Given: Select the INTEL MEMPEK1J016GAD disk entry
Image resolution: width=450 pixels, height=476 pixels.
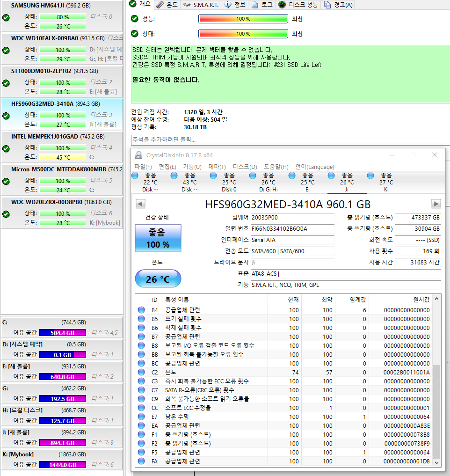Looking at the screenshot, I should coord(62,147).
